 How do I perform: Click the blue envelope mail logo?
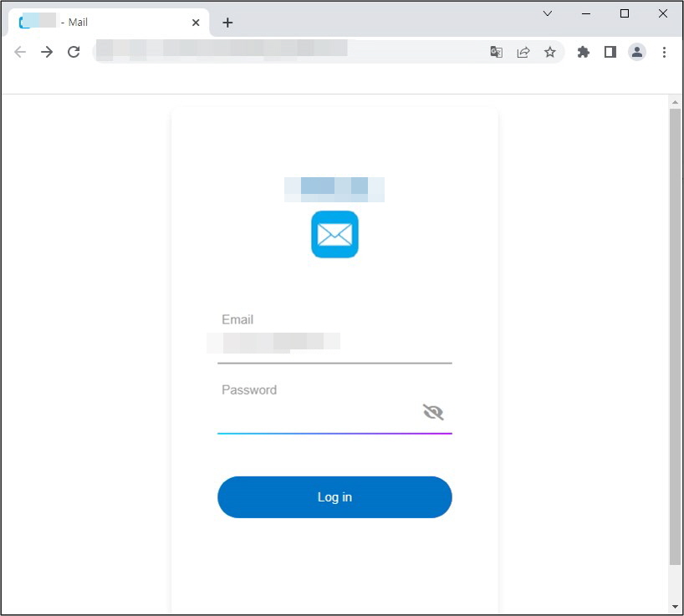coord(334,234)
